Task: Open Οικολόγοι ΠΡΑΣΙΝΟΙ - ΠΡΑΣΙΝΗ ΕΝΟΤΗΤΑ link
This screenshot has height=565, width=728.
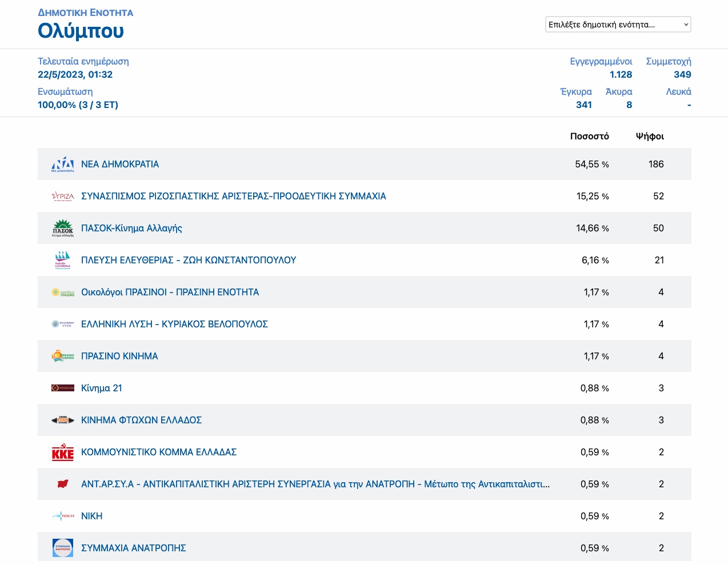Action: pyautogui.click(x=170, y=292)
